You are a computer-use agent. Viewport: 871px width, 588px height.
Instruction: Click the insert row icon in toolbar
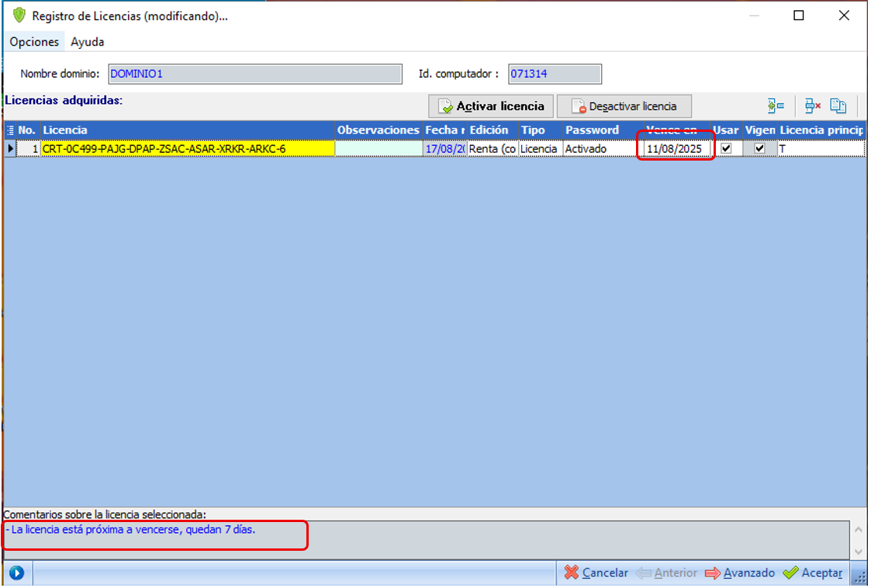click(776, 106)
